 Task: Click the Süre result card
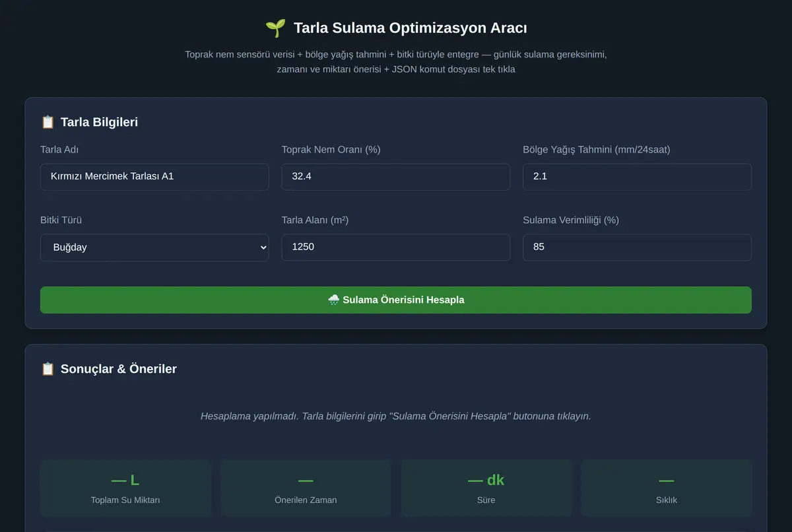486,488
